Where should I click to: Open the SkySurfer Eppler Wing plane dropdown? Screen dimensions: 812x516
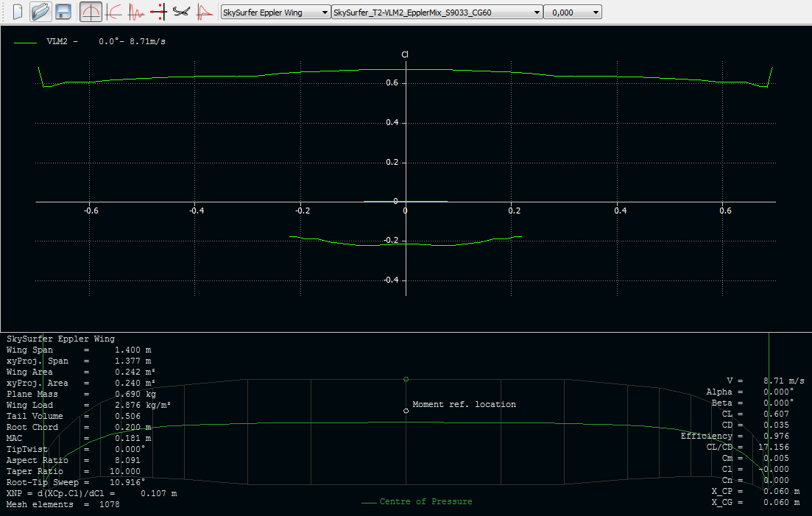(276, 13)
